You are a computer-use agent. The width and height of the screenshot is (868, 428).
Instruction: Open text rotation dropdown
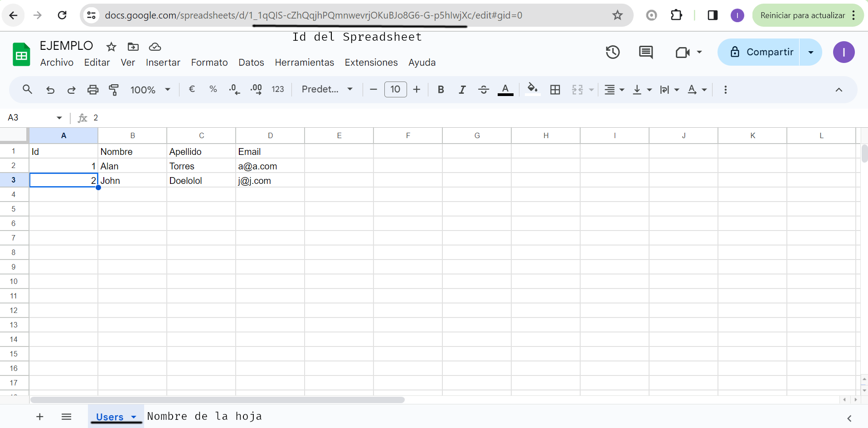click(x=697, y=90)
